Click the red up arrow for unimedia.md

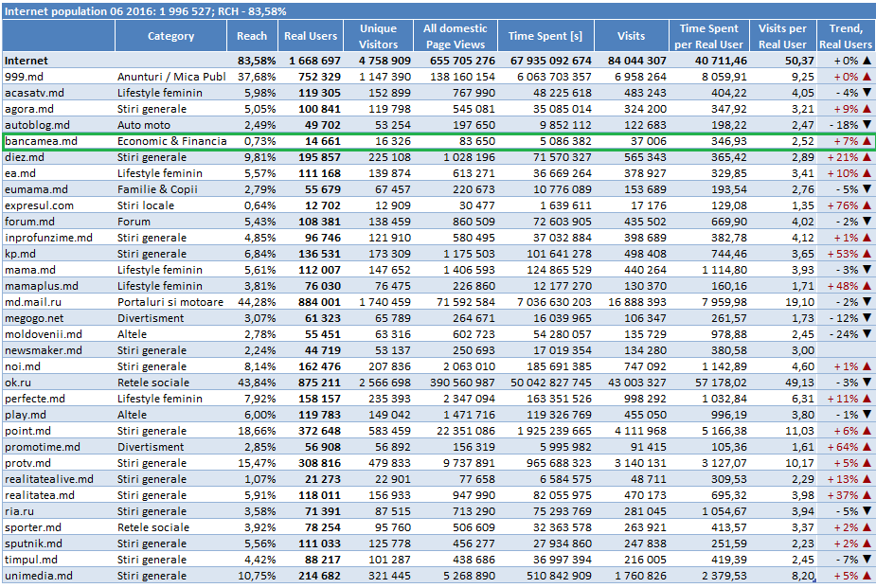pos(867,576)
